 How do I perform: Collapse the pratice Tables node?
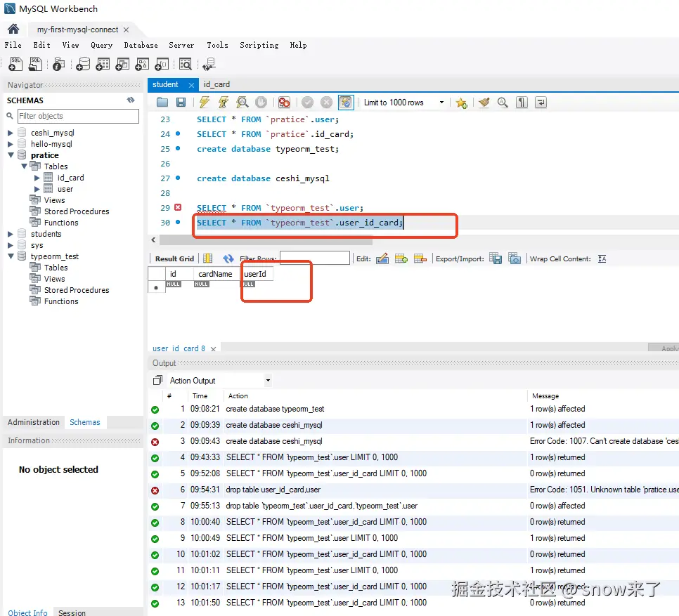24,166
